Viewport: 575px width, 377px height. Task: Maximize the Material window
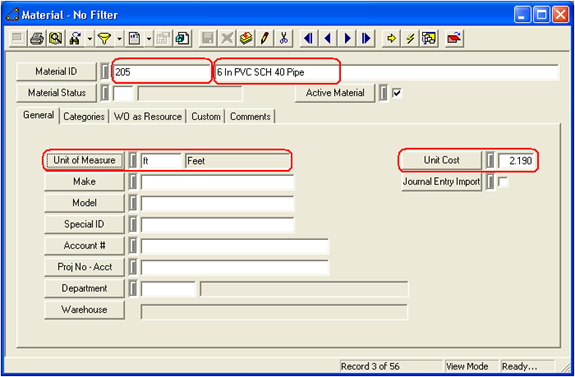pos(542,15)
